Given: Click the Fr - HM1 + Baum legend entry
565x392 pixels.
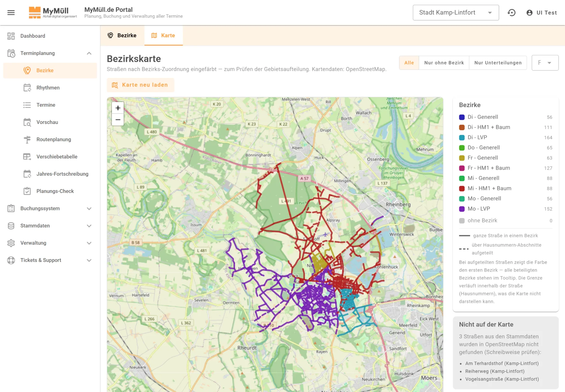Looking at the screenshot, I should click(x=506, y=168).
